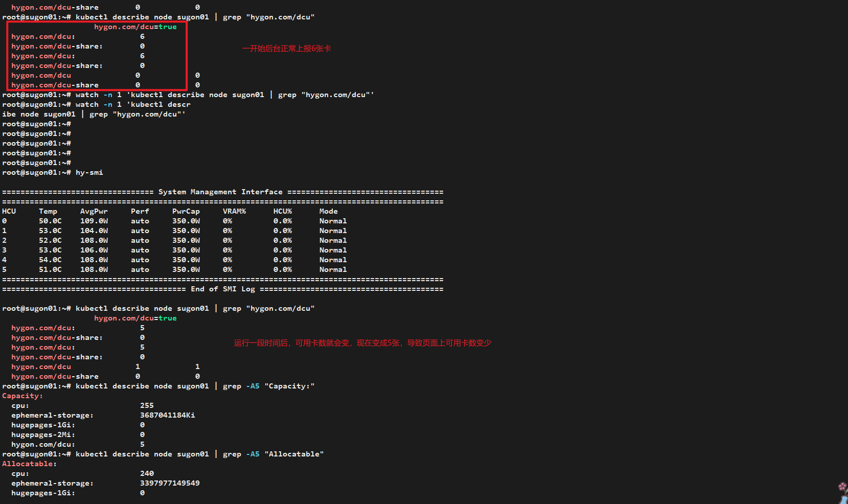Click the VRAM% column header

pyautogui.click(x=234, y=212)
